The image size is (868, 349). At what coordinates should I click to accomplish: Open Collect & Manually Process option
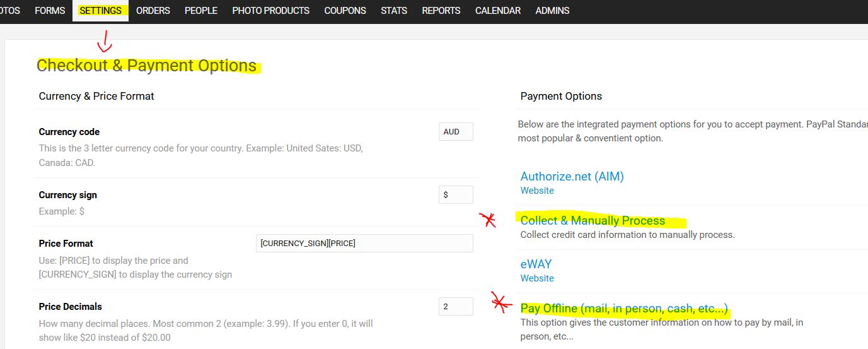coord(593,221)
